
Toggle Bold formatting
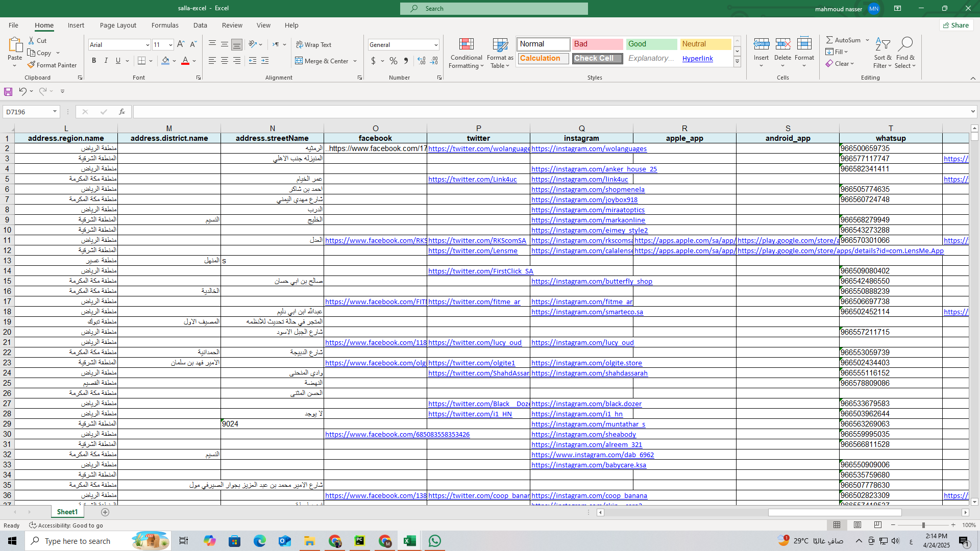(x=94, y=61)
